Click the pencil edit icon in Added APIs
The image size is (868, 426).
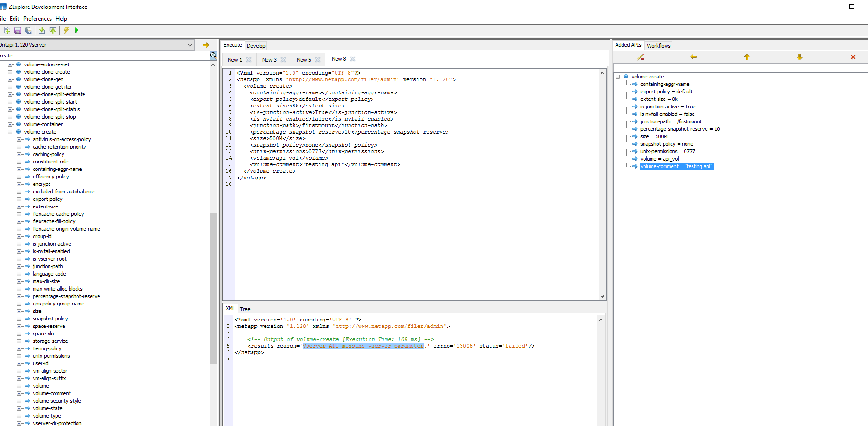pos(640,57)
